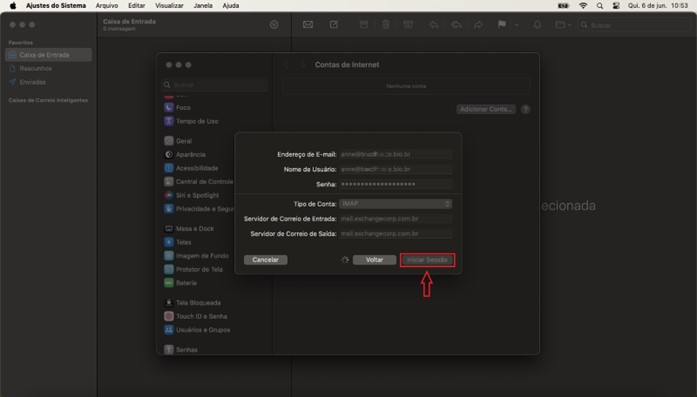Click the reply arrow icon in Mail toolbar

[434, 24]
